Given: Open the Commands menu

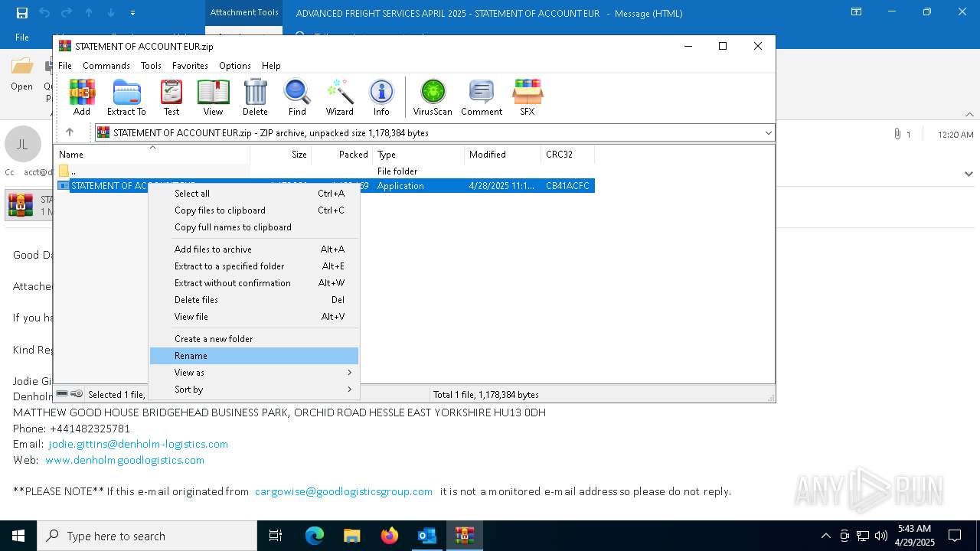Looking at the screenshot, I should click(106, 66).
